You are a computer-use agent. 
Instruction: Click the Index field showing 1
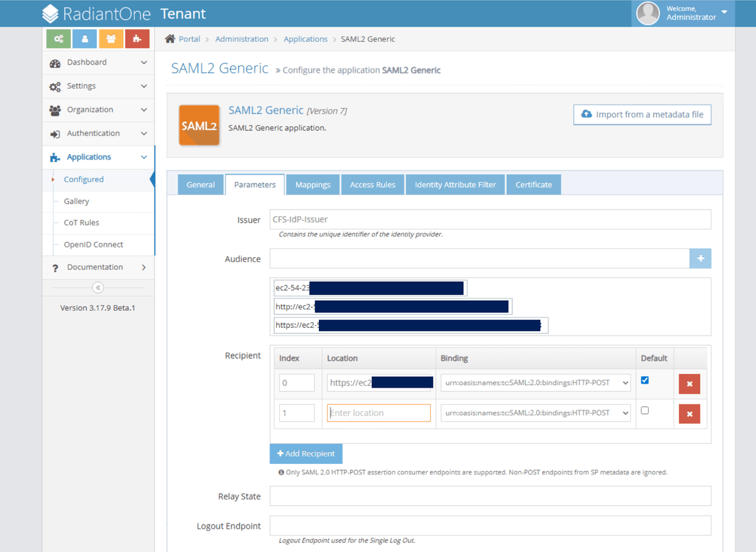(x=297, y=412)
